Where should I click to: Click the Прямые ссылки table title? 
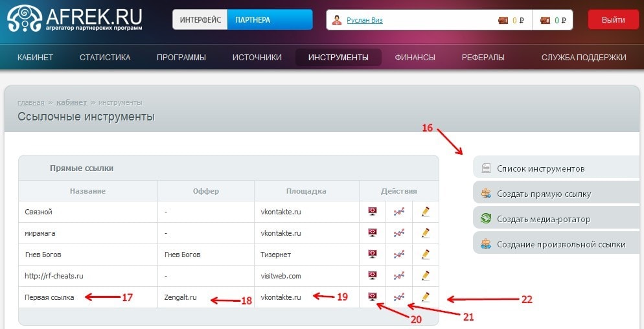[82, 168]
